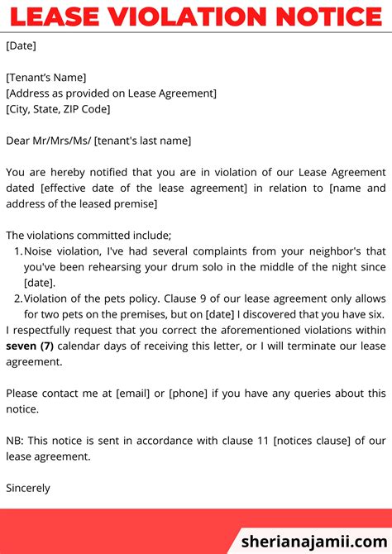Screen dimensions: 392x554
Task: Click the [email] contact placeholder
Action: click(133, 394)
